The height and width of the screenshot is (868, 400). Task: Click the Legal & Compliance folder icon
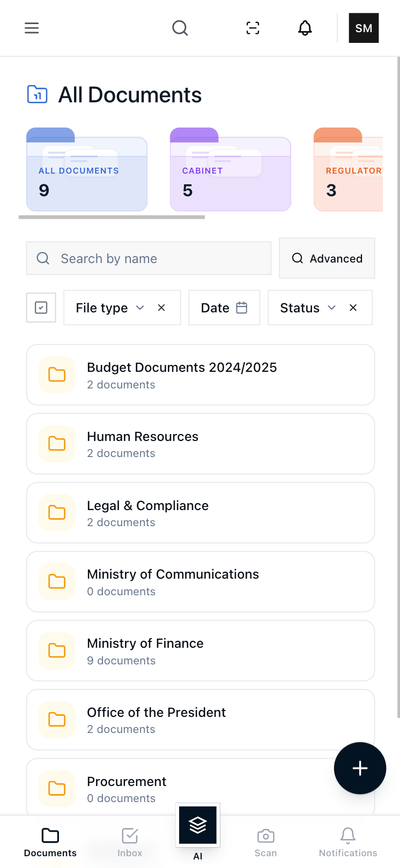(57, 513)
